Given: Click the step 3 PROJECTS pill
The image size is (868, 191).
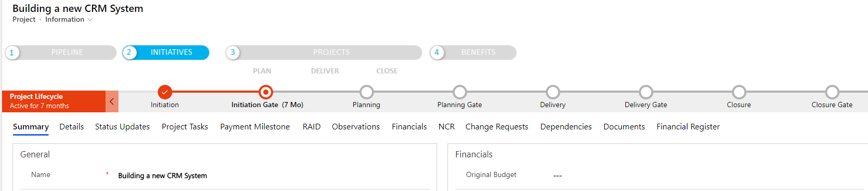Looking at the screenshot, I should pyautogui.click(x=324, y=52).
